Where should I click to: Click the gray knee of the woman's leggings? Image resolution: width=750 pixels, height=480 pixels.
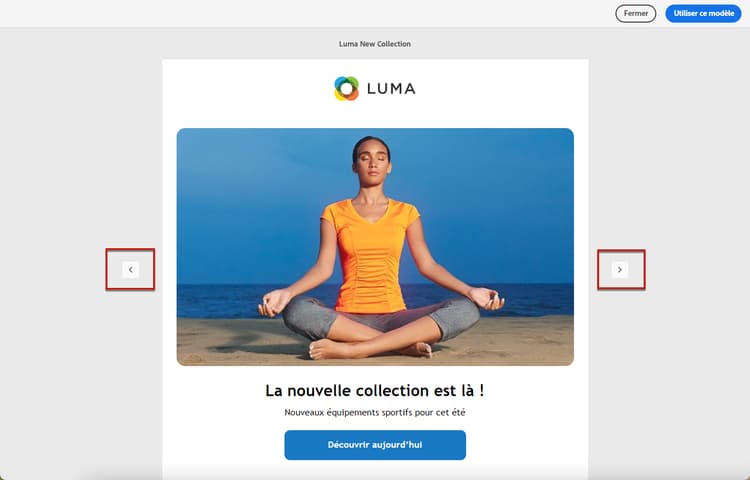click(x=306, y=318)
